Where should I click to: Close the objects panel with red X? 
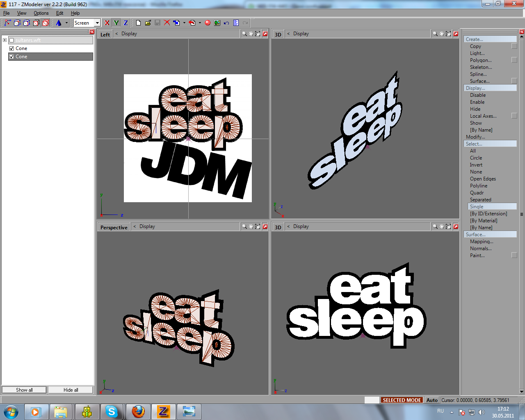click(x=92, y=32)
